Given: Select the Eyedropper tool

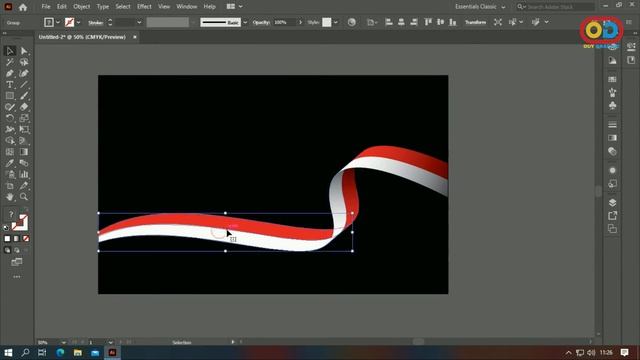Looking at the screenshot, I should 10,163.
